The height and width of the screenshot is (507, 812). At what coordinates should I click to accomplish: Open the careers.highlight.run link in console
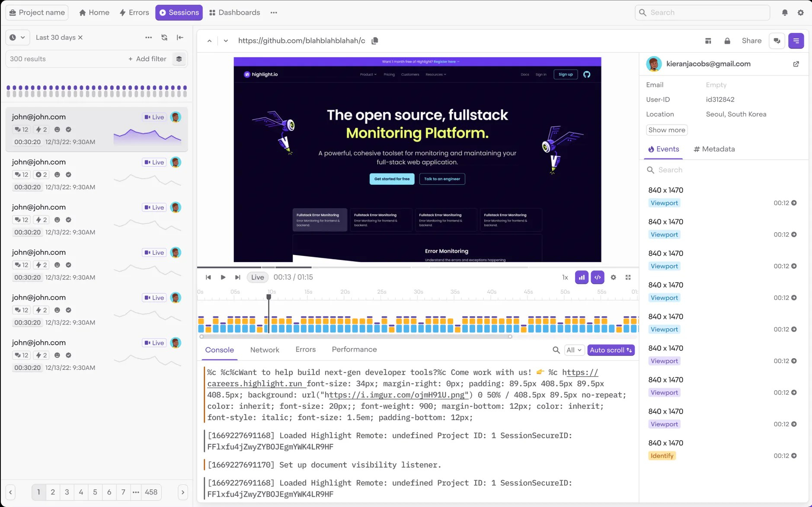click(255, 383)
